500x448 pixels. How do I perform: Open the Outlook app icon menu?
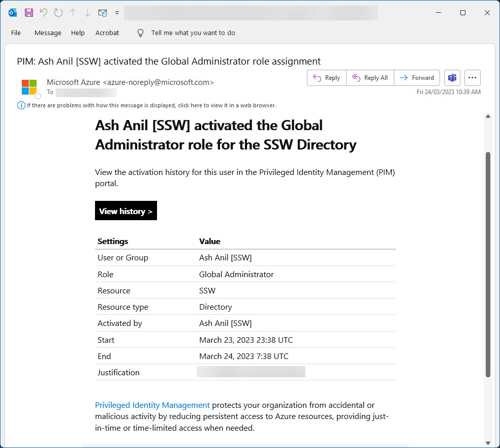(13, 13)
